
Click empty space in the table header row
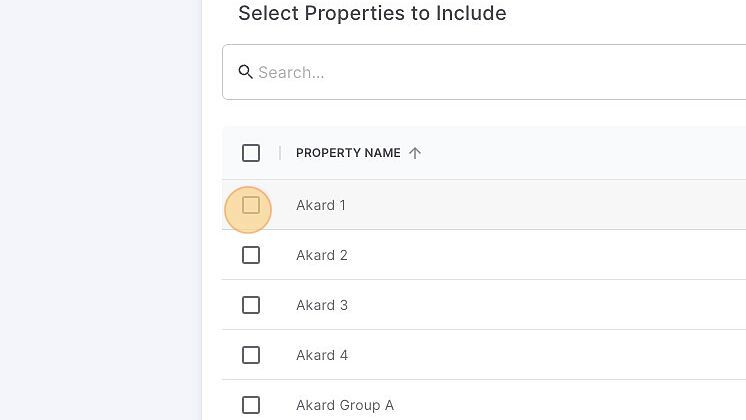click(583, 153)
